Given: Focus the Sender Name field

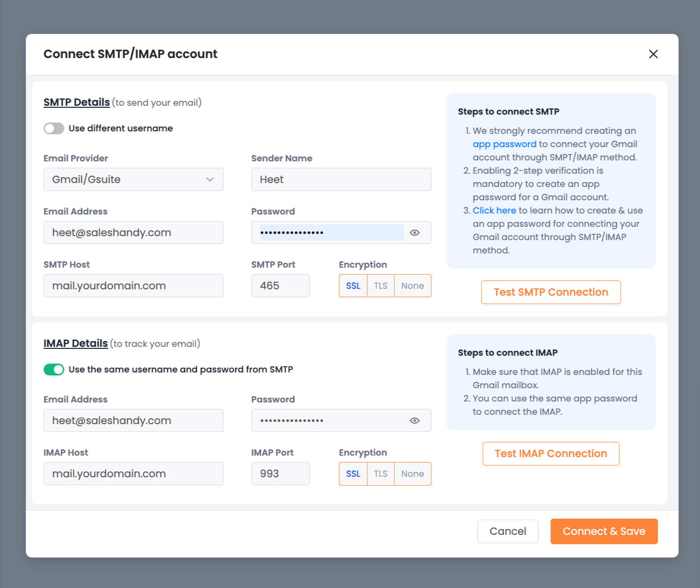Looking at the screenshot, I should pyautogui.click(x=341, y=180).
